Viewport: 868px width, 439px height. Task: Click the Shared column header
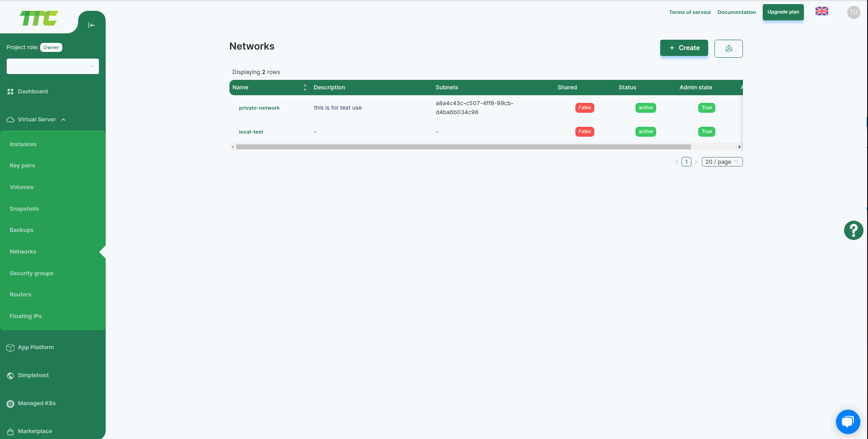click(x=567, y=88)
